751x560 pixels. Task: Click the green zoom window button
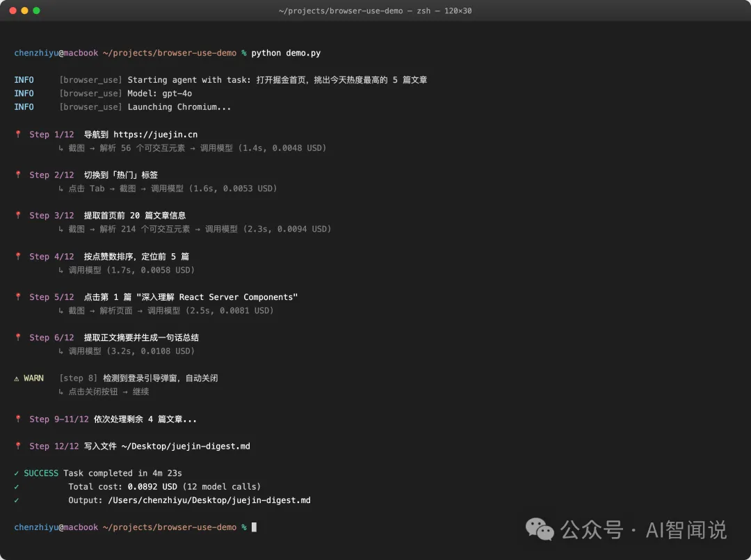click(36, 10)
